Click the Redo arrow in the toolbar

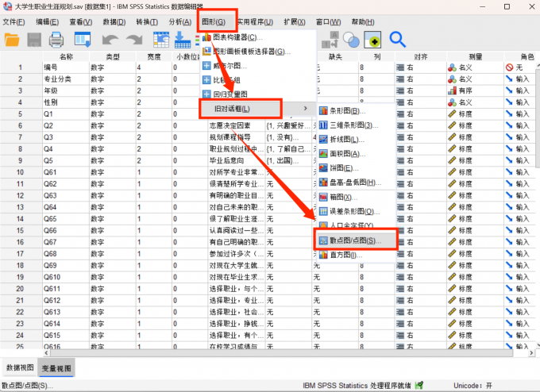[x=134, y=40]
